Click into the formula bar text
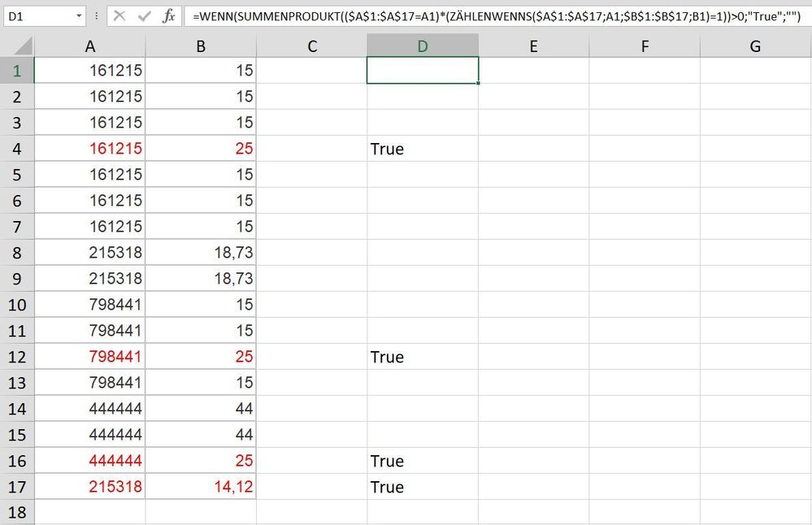 coord(496,16)
